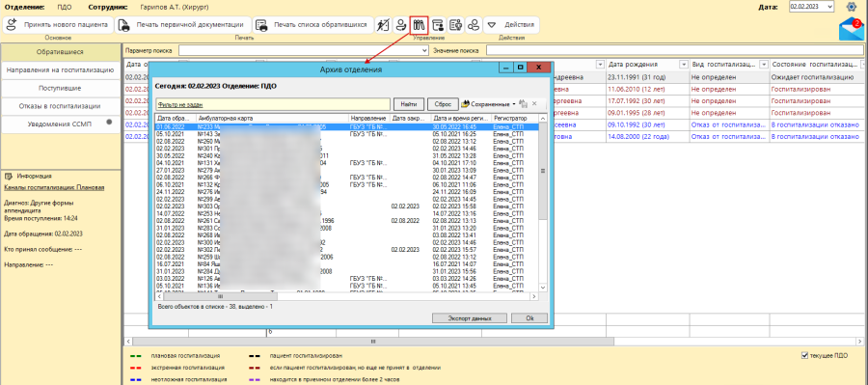The image size is (868, 385).
Task: Click archive vertical scrollbar up arrow
Action: coord(542,119)
